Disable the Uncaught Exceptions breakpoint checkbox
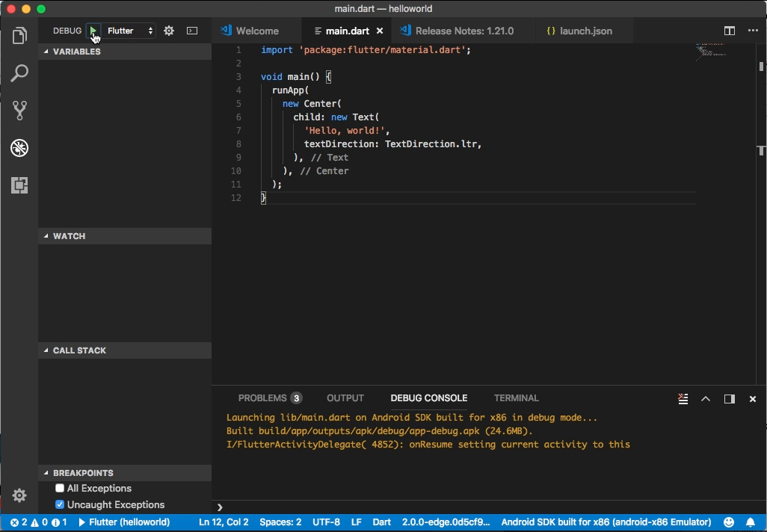Image resolution: width=767 pixels, height=532 pixels. coord(60,504)
